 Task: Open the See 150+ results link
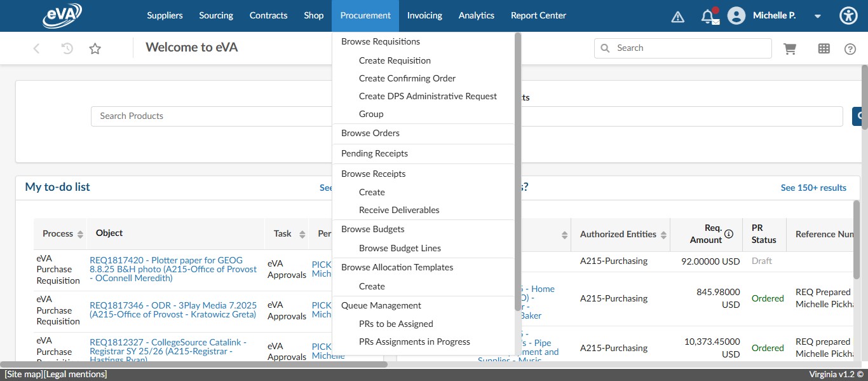point(813,188)
